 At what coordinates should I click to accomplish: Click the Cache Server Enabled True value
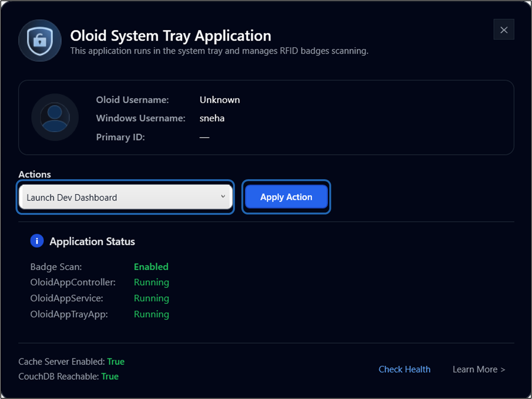116,361
